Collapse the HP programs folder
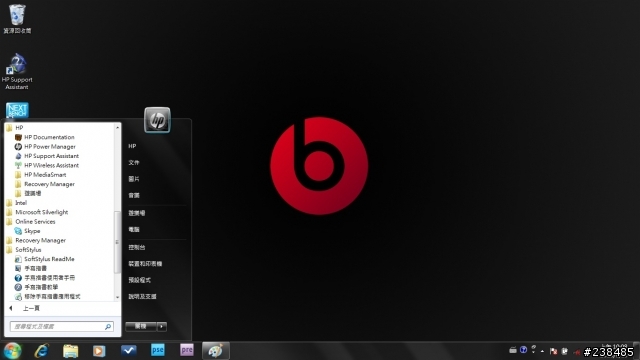 [x=14, y=128]
